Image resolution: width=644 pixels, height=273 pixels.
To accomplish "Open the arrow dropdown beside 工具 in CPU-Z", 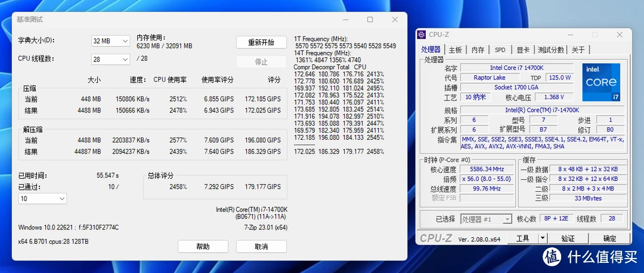I will tap(543, 238).
